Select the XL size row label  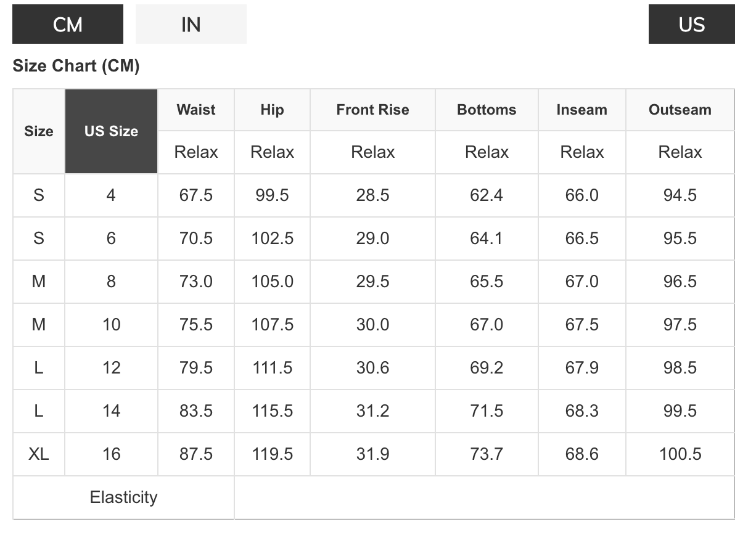click(39, 454)
